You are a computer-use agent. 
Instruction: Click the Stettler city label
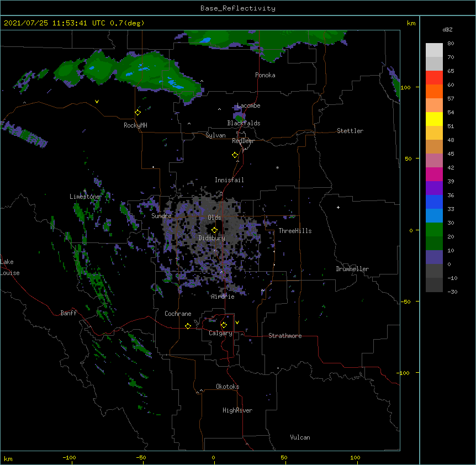pos(350,131)
